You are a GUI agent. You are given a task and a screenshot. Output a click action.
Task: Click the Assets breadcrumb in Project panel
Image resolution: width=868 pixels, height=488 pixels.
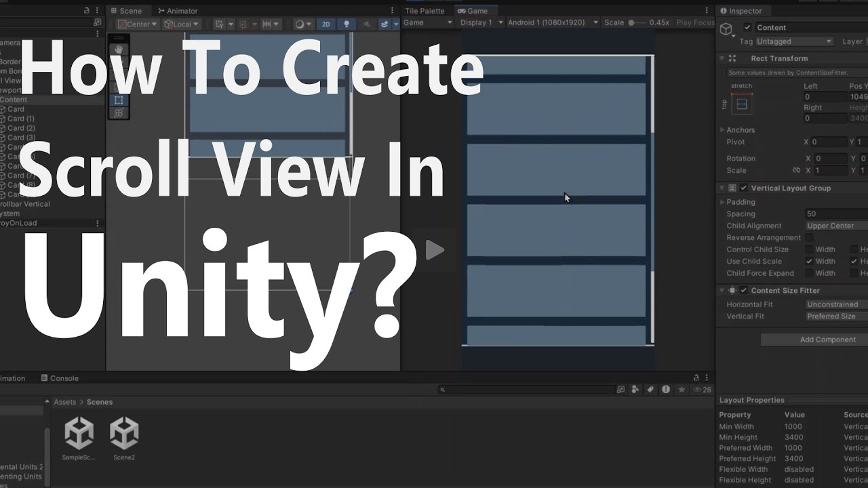pos(65,402)
